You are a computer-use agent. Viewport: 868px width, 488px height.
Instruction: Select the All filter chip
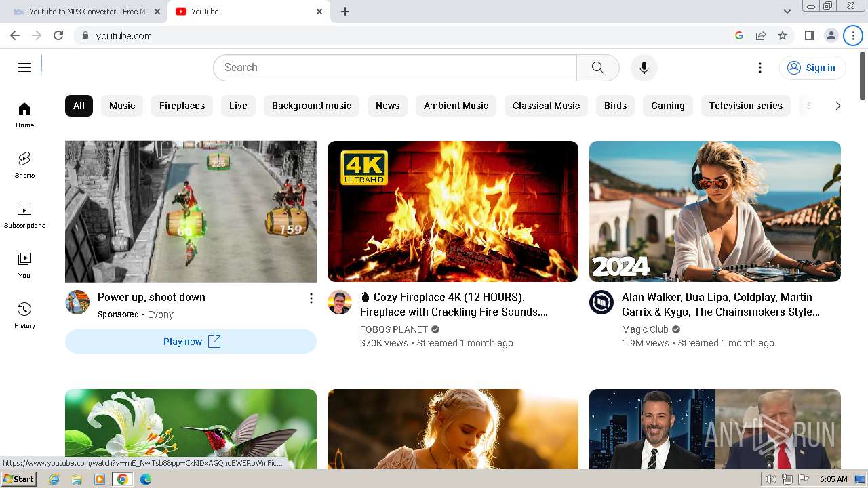pos(79,106)
